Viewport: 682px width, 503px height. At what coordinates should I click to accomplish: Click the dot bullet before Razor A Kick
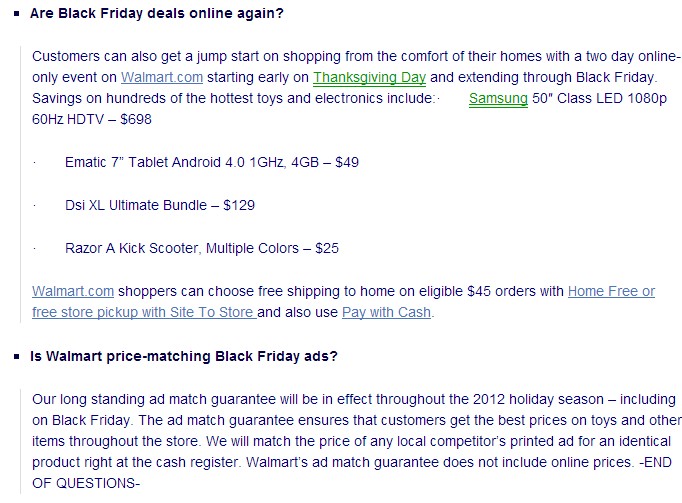pyautogui.click(x=34, y=249)
